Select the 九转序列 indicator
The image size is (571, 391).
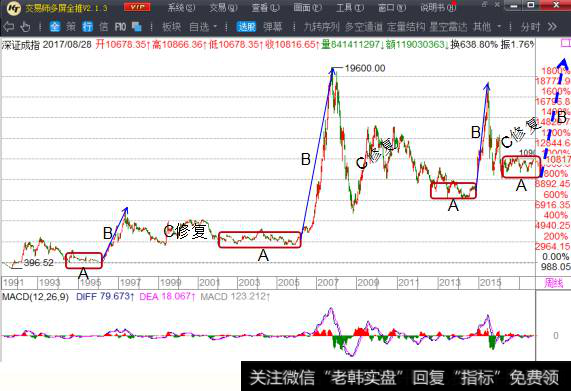click(x=322, y=27)
